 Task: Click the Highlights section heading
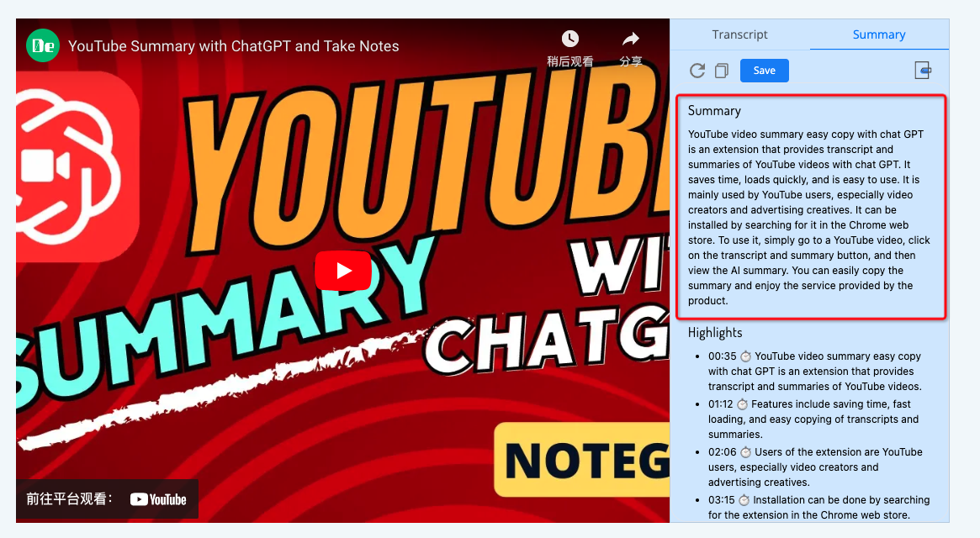(714, 332)
